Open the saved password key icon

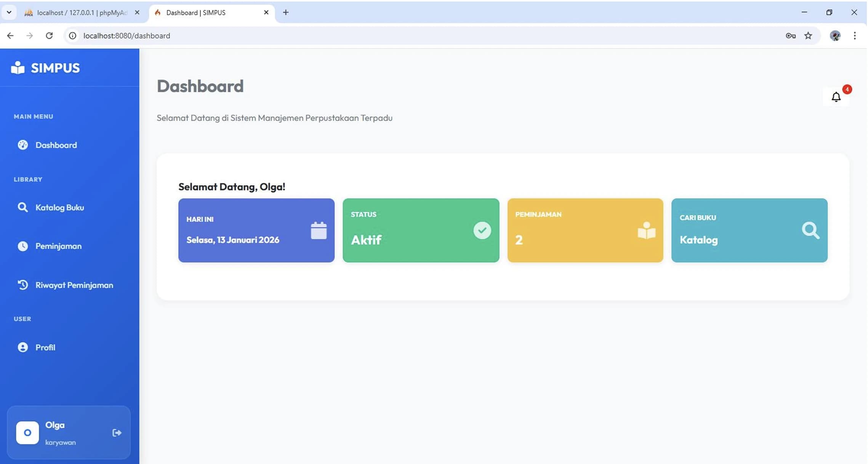pos(791,35)
